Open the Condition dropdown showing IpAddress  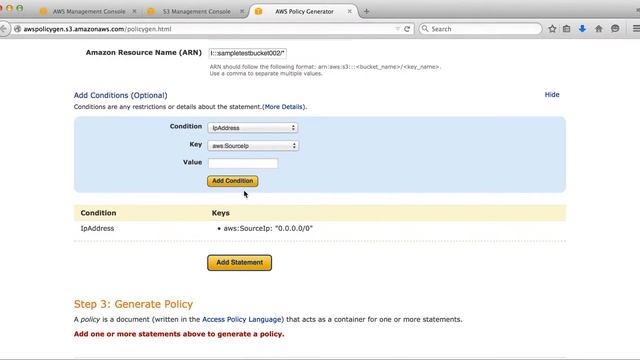253,128
